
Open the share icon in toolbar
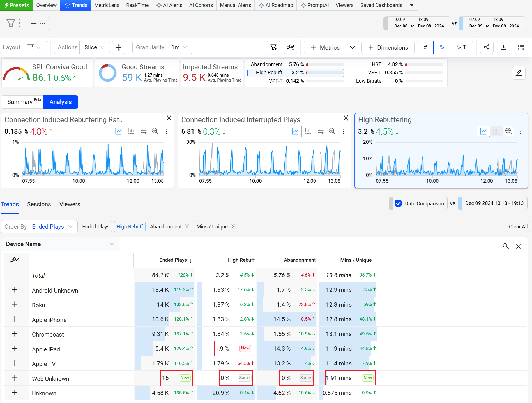[487, 47]
